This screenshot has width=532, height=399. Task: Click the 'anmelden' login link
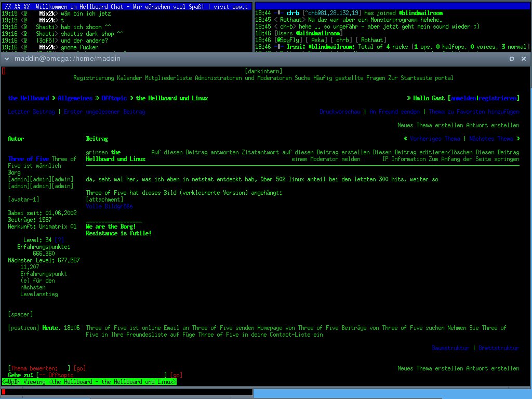pos(463,98)
